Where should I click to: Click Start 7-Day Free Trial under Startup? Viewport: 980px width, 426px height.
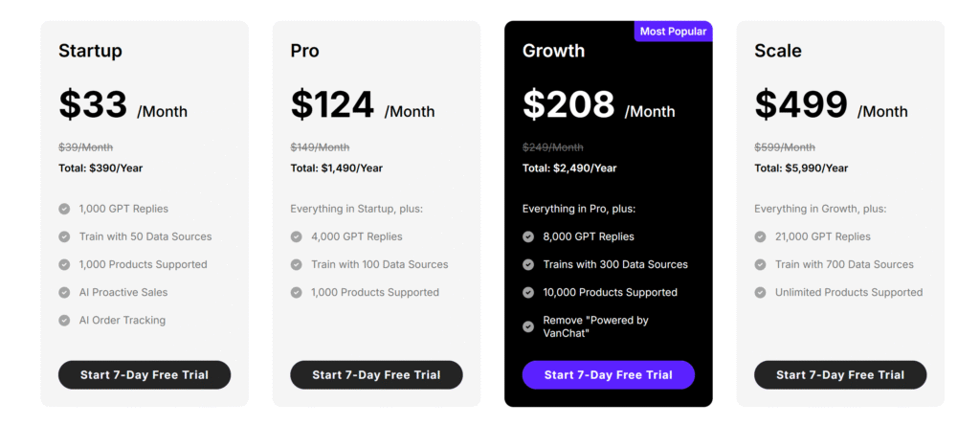(145, 374)
